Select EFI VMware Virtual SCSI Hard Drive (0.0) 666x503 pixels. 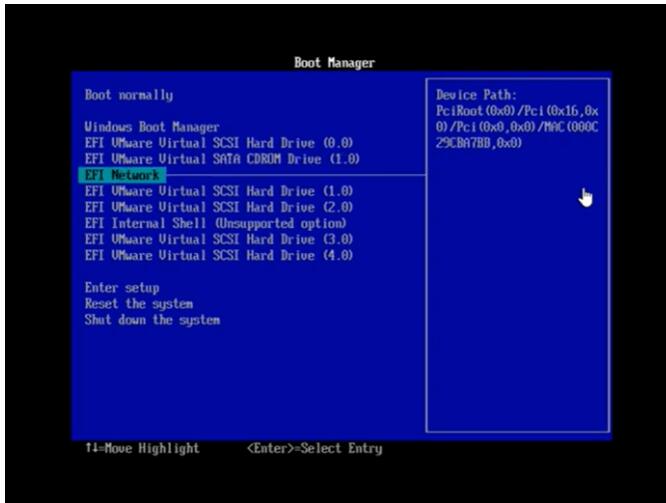(x=219, y=143)
